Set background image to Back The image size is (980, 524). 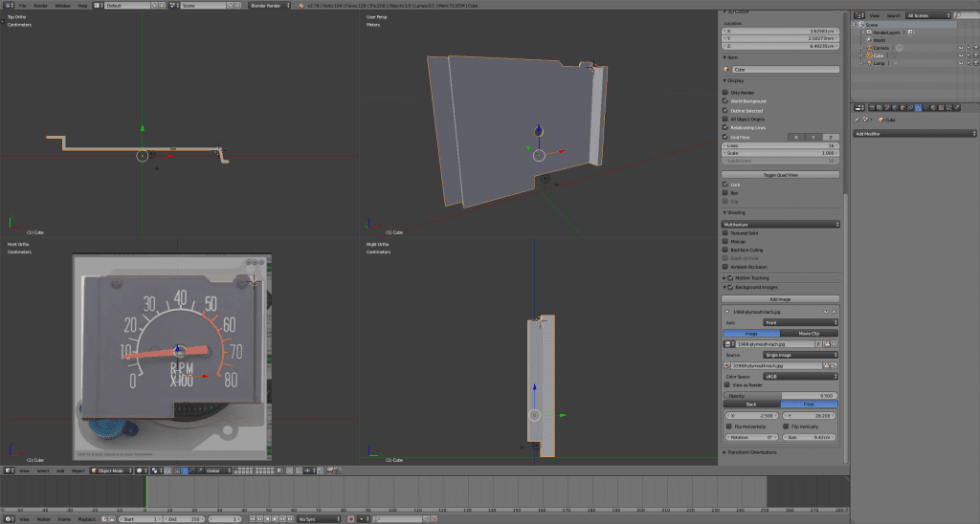[x=752, y=404]
